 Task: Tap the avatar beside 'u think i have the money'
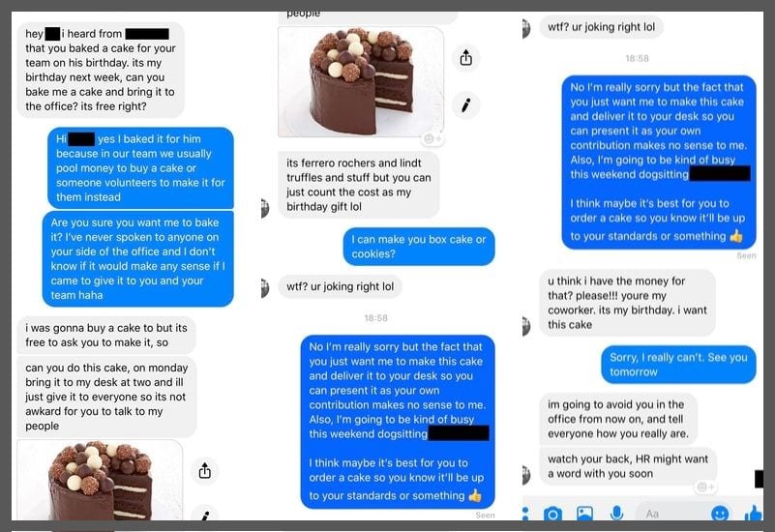526,326
